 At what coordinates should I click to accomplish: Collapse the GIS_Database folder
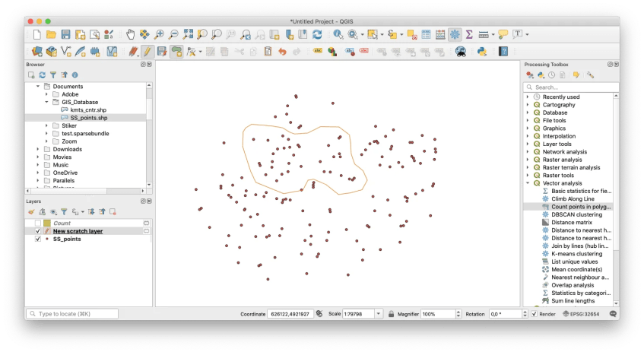pos(46,102)
